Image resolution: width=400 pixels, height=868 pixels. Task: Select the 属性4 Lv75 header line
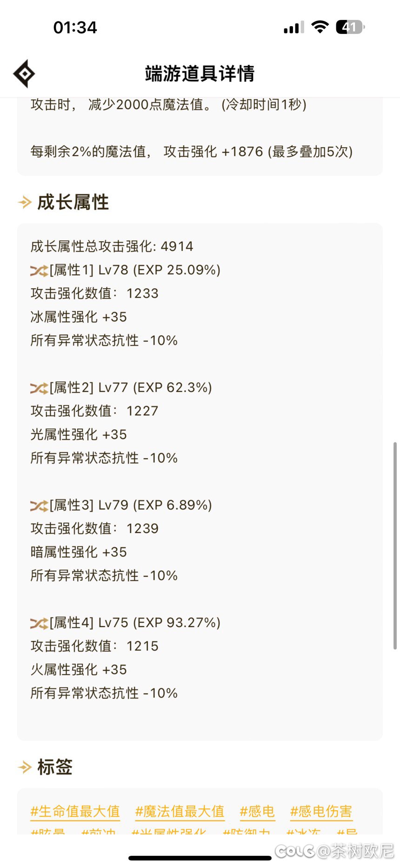pyautogui.click(x=126, y=623)
